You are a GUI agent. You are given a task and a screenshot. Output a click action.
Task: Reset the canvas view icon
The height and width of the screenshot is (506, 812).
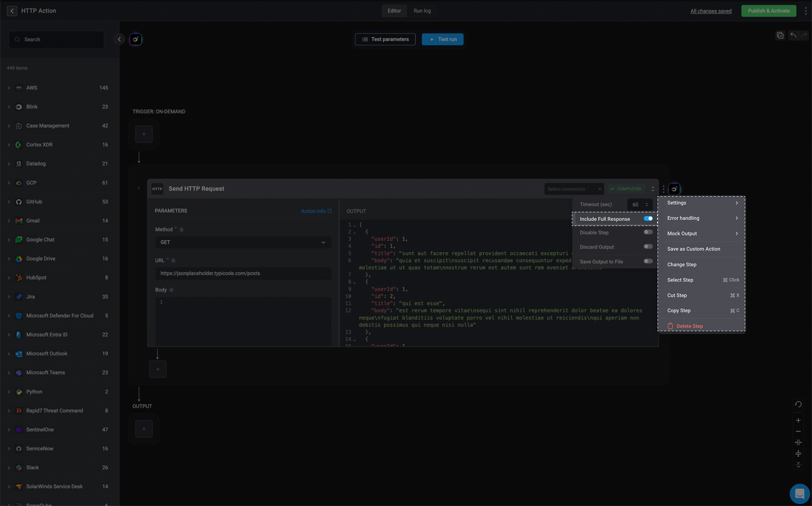798,404
